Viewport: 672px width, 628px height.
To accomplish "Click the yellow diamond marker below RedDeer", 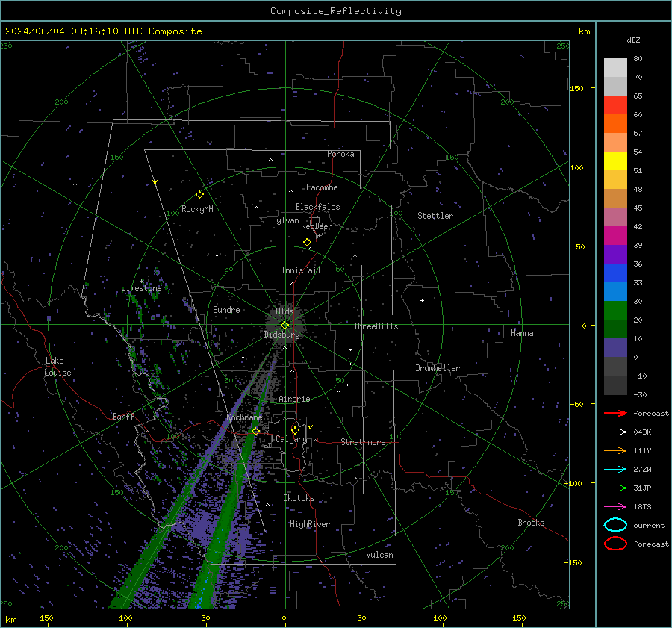I will (x=307, y=242).
